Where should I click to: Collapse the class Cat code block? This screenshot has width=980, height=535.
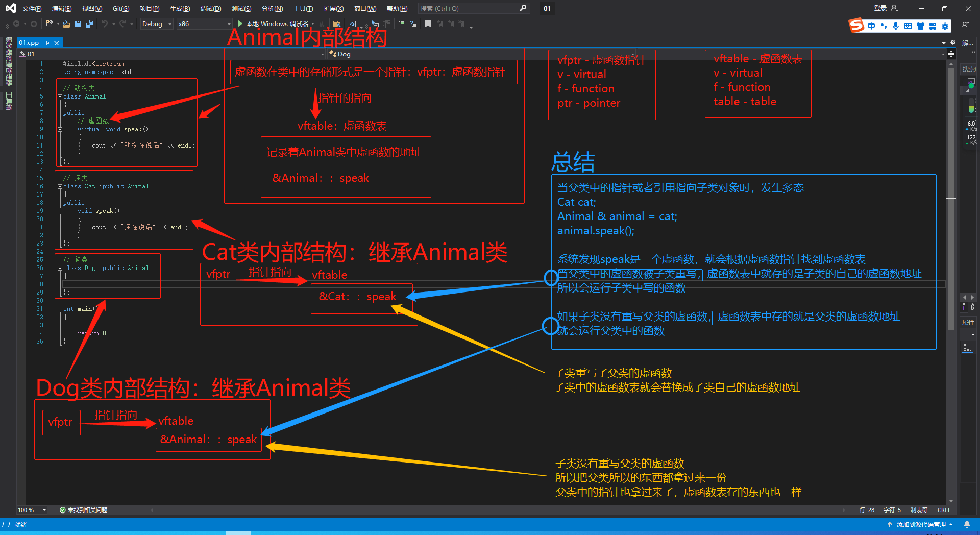pyautogui.click(x=60, y=186)
